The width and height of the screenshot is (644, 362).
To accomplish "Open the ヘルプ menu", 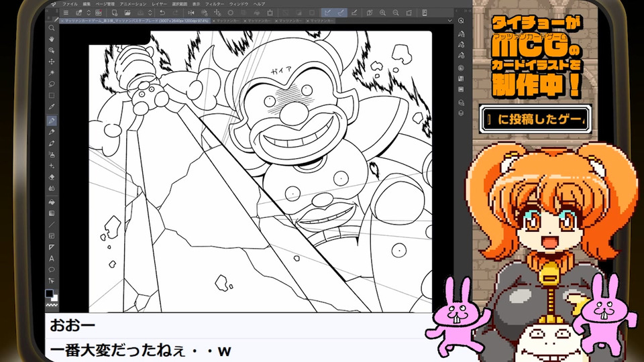I will [x=259, y=4].
